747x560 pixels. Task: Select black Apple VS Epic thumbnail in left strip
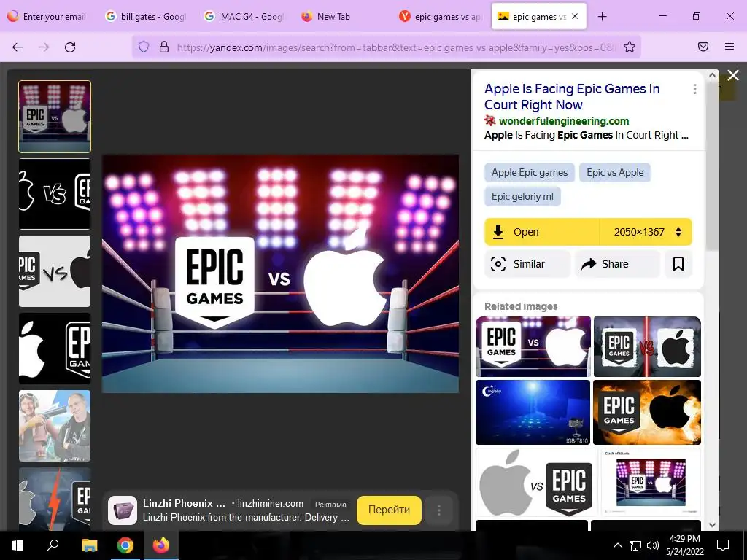click(x=55, y=194)
